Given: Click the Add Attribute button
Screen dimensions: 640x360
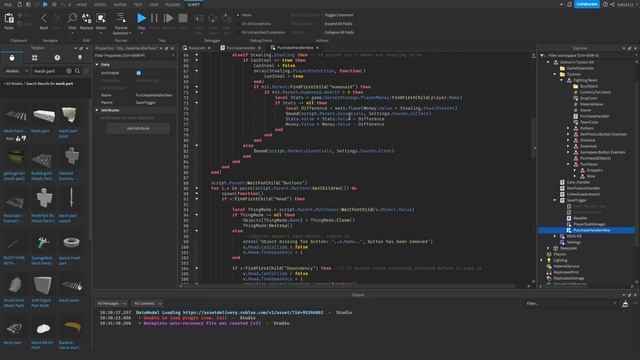Looking at the screenshot, I should coord(138,128).
